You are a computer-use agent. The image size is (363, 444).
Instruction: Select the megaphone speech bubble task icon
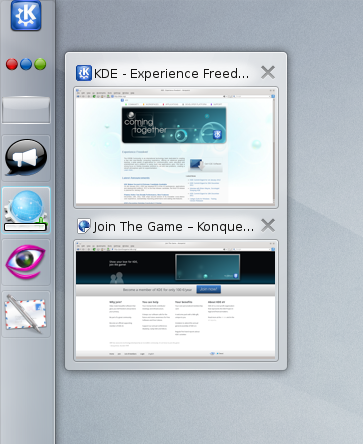coord(26,158)
